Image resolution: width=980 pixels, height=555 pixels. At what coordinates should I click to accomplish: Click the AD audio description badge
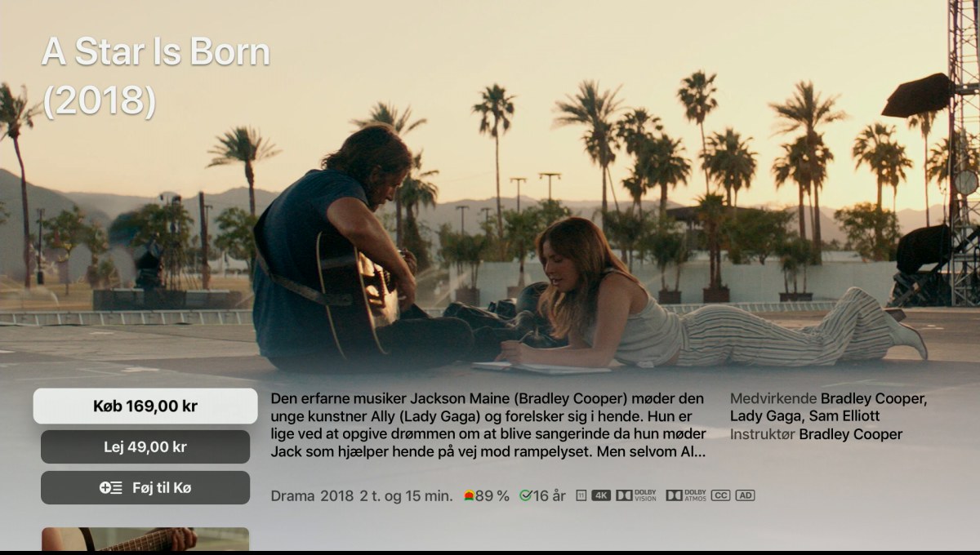coord(745,495)
